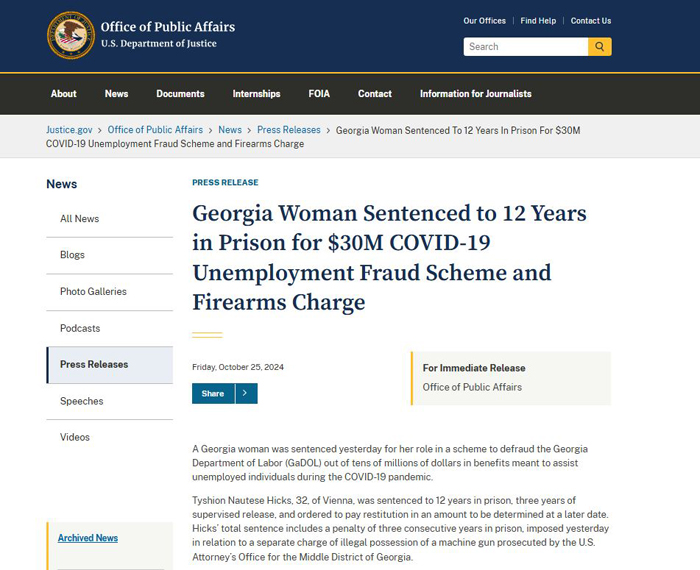Image resolution: width=700 pixels, height=570 pixels.
Task: Go to the Our Offices link
Action: coord(484,21)
